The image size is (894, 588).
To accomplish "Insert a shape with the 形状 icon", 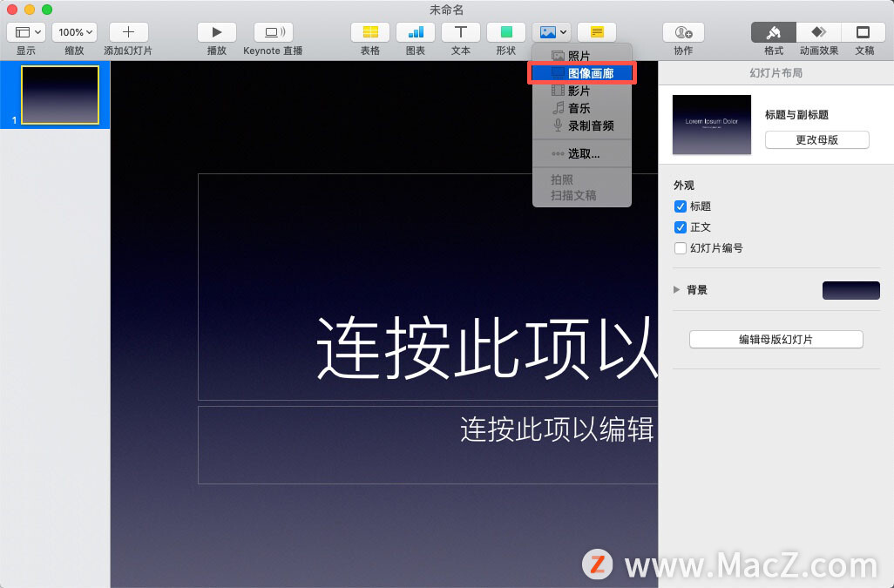I will [505, 32].
